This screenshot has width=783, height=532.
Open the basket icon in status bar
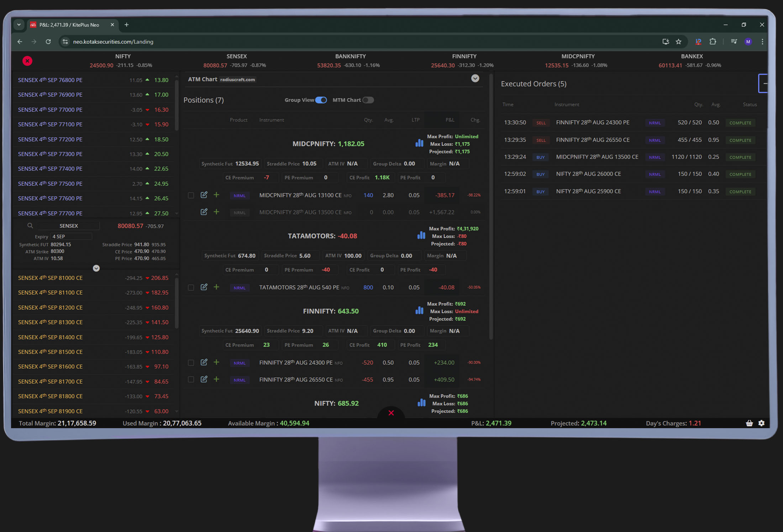tap(749, 423)
